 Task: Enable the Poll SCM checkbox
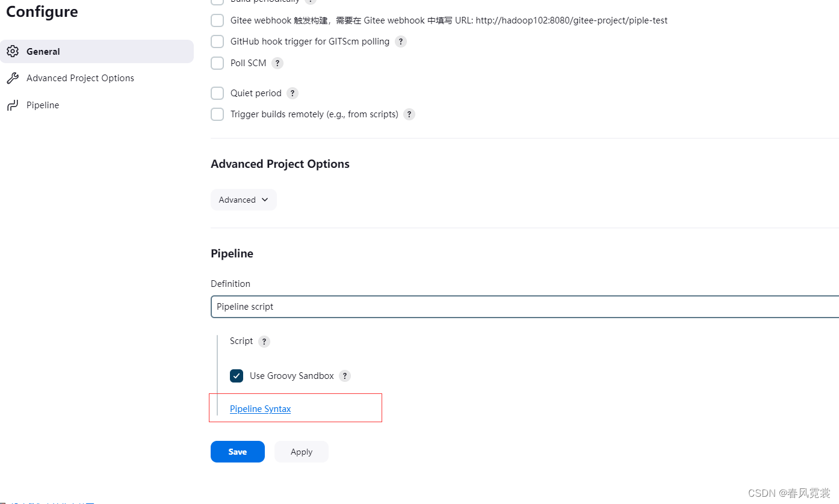point(217,63)
